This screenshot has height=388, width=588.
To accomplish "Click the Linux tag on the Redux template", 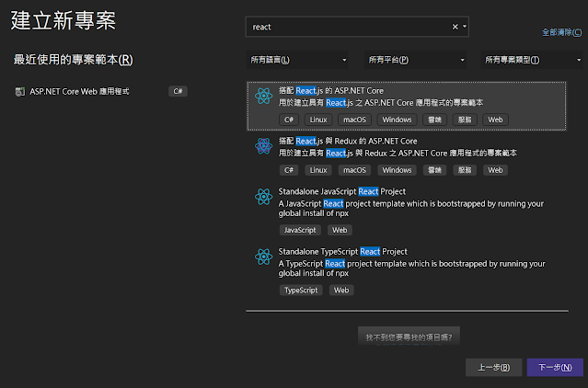I will click(318, 170).
